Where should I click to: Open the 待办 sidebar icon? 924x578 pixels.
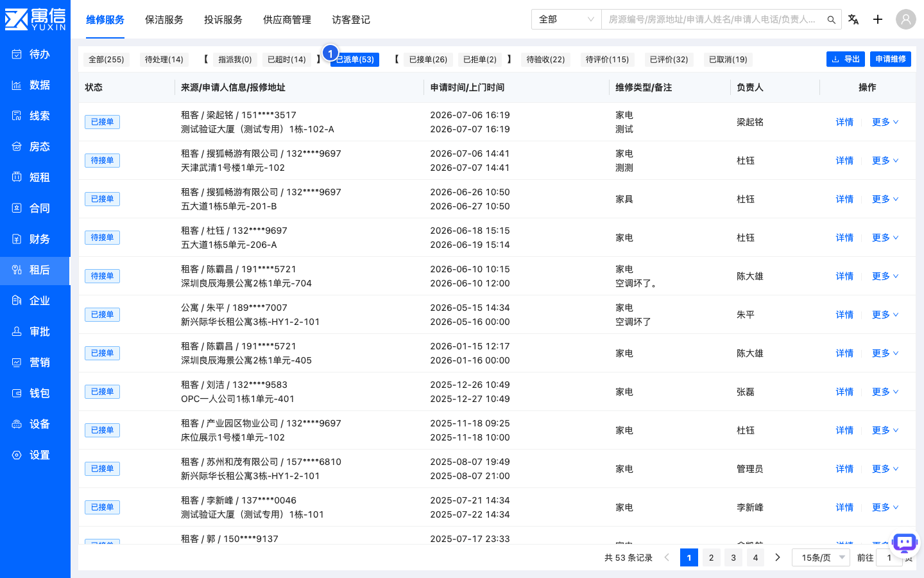pos(17,54)
